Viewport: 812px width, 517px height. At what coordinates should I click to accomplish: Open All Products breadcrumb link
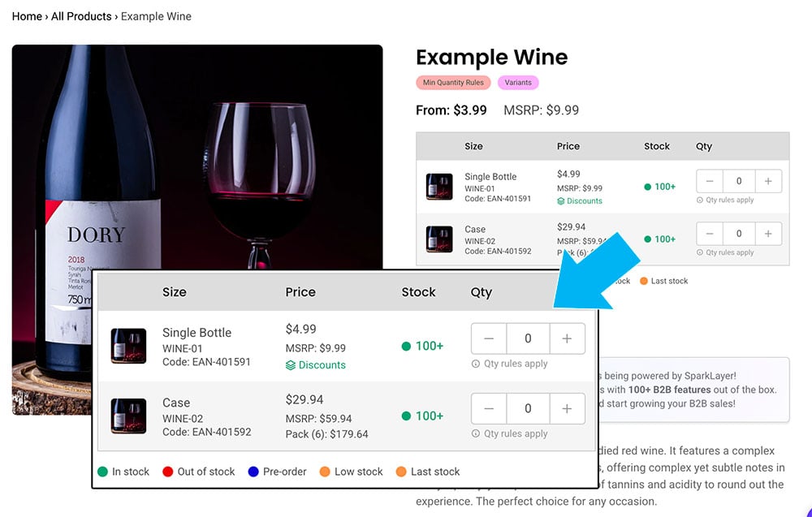click(81, 16)
